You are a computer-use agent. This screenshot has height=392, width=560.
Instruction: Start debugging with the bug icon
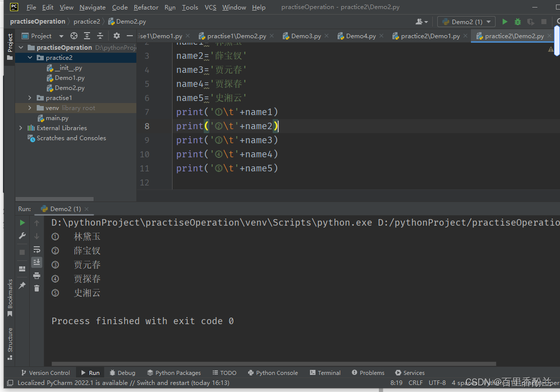tap(518, 22)
